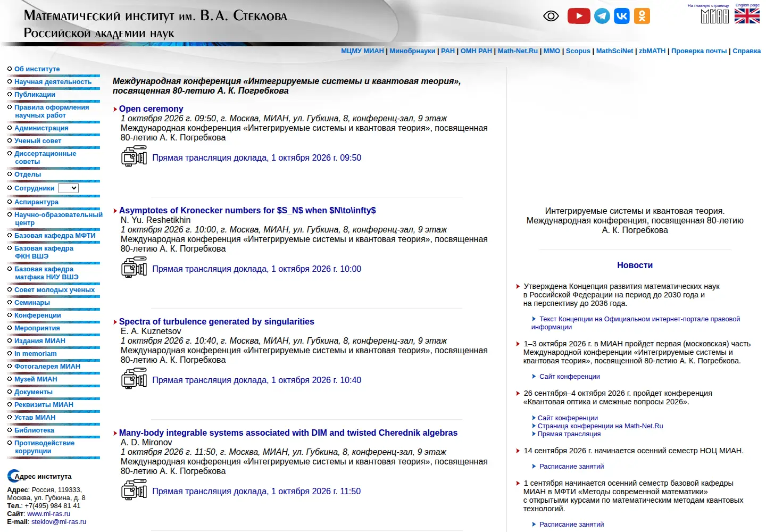
Task: Open Прямая трансляция доклада 10:40 link
Action: coord(256,380)
